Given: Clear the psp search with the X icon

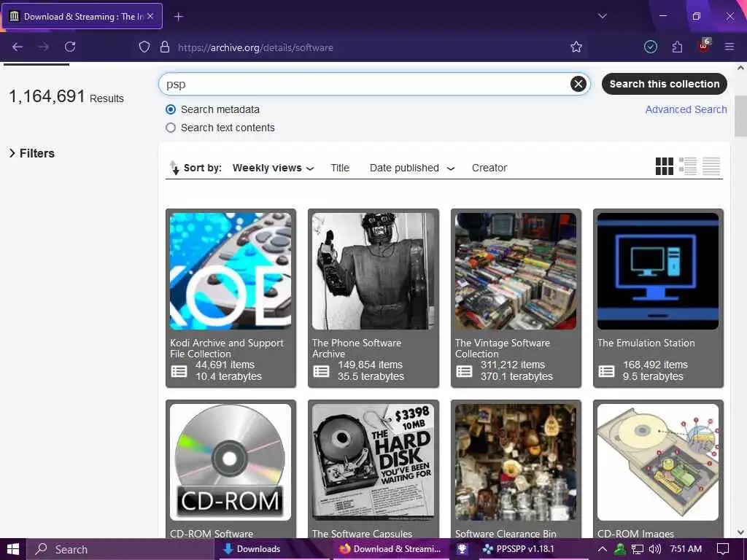Looking at the screenshot, I should point(578,84).
